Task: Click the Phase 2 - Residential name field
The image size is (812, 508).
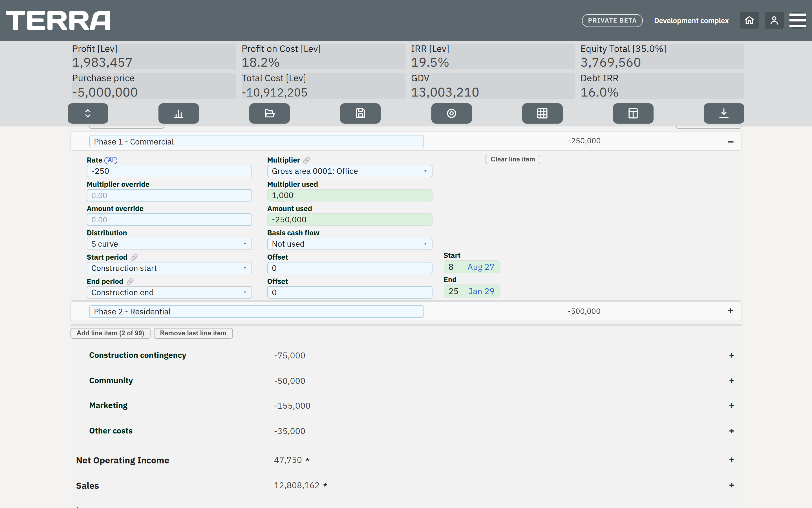Action: click(x=256, y=312)
